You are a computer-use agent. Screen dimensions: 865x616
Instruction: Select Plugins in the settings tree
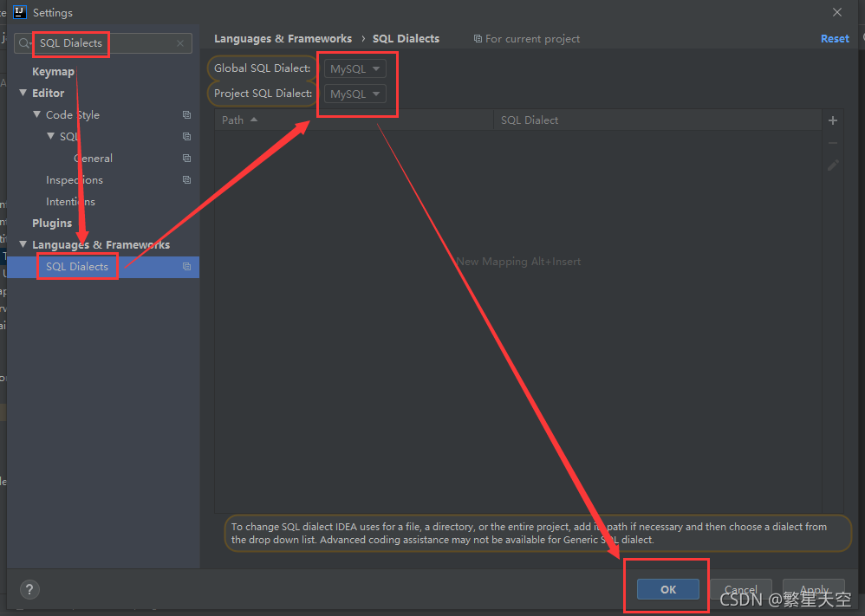coord(52,223)
